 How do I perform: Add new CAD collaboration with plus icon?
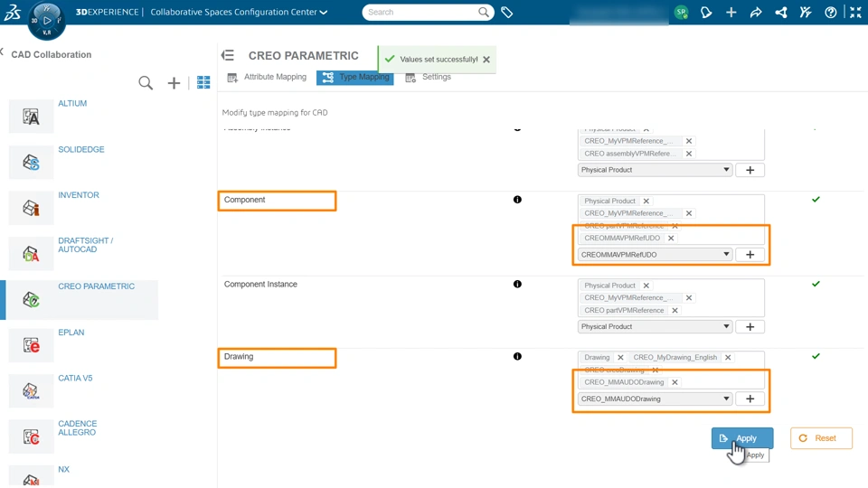pos(174,83)
